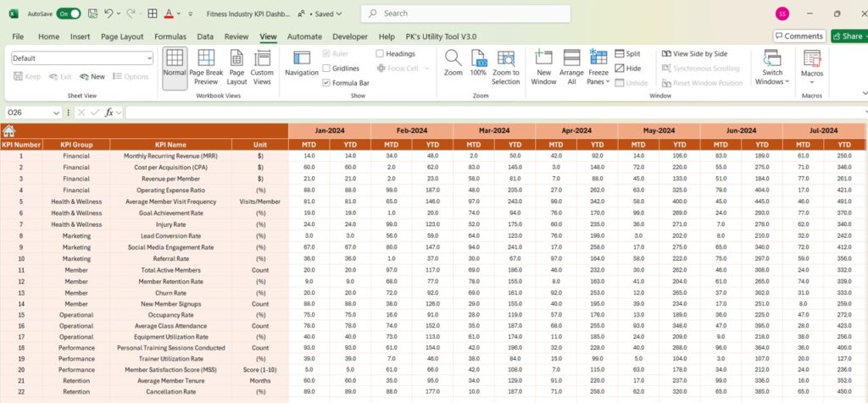Click the KPI Group column header

coord(76,145)
